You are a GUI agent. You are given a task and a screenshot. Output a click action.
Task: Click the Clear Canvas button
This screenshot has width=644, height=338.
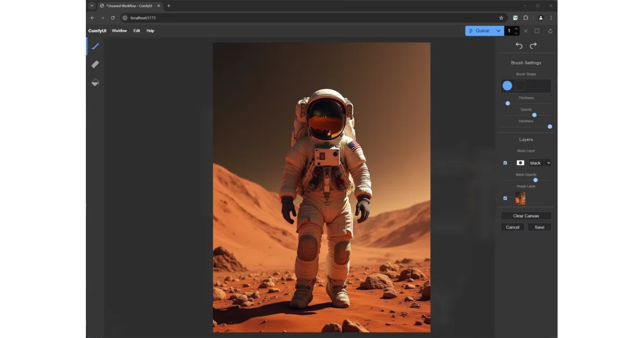[526, 216]
